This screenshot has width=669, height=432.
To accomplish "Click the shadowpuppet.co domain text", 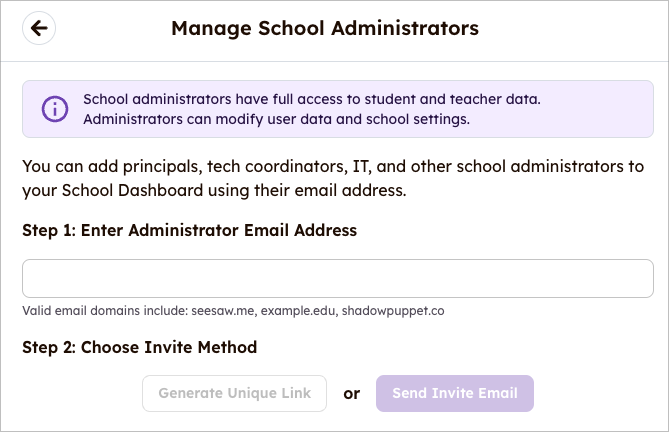I will [x=392, y=311].
